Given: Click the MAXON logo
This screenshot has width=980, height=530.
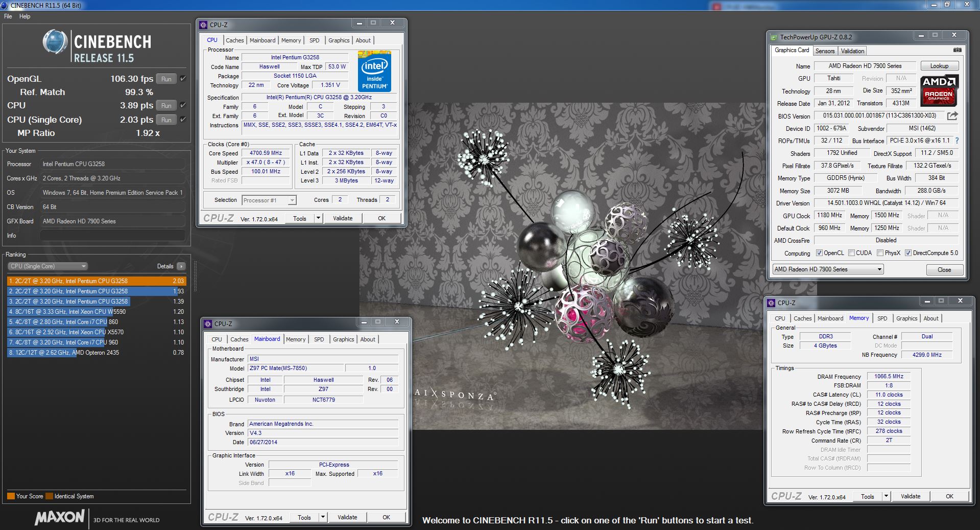Looking at the screenshot, I should [59, 518].
